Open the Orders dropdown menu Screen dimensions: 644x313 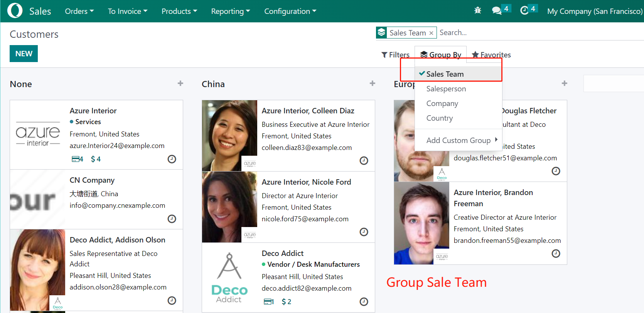click(79, 11)
